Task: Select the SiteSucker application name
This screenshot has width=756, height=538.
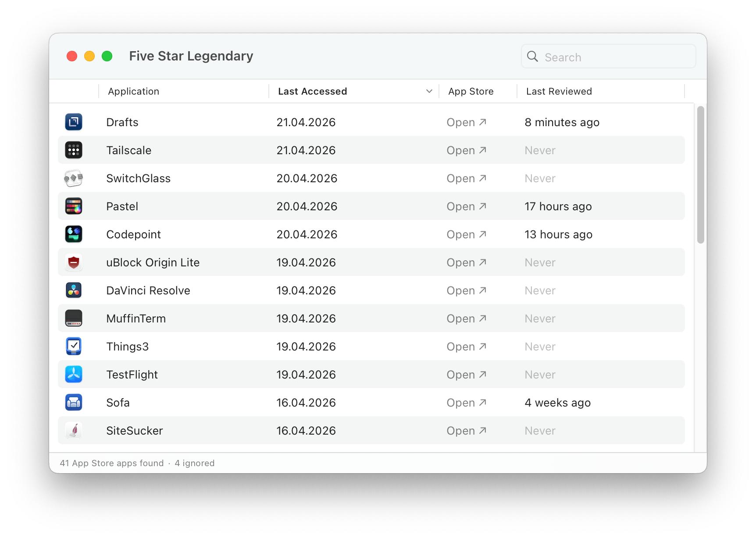Action: [134, 431]
